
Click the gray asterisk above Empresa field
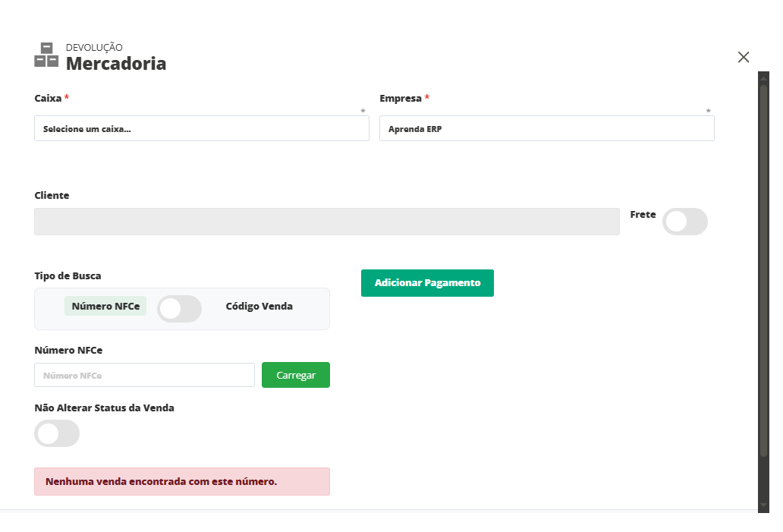(x=708, y=112)
